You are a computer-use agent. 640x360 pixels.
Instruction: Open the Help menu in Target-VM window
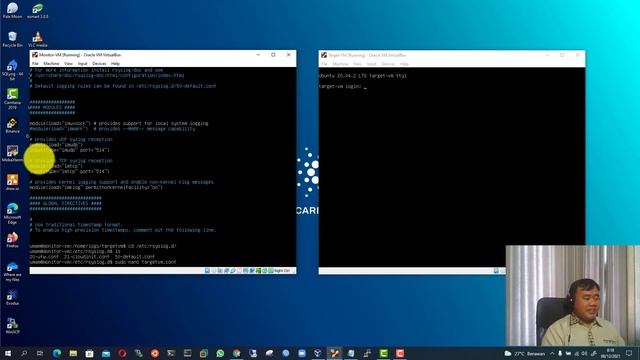point(404,64)
